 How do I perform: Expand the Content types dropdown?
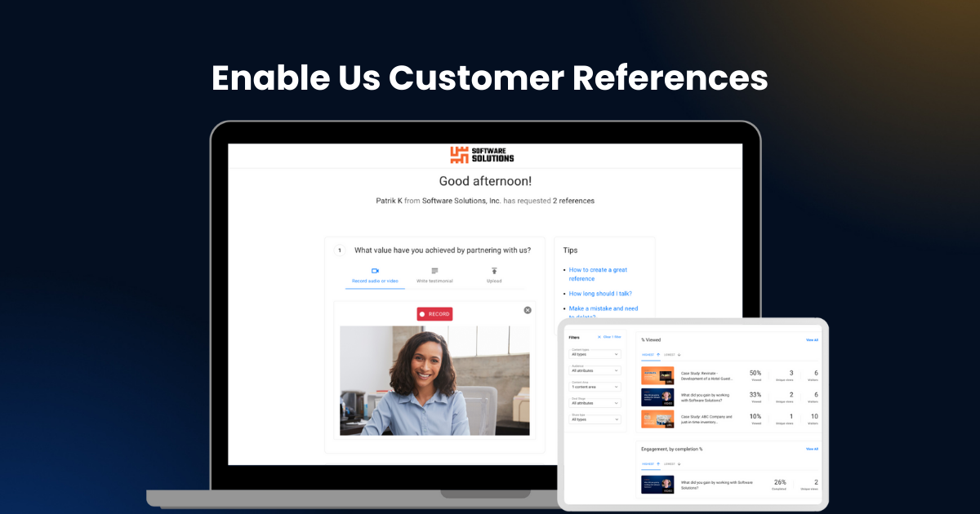point(595,354)
